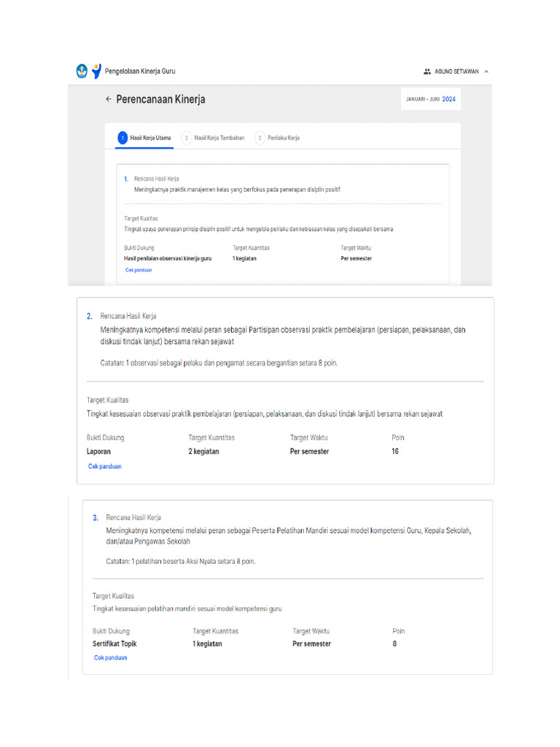This screenshot has width=560, height=747.
Task: Open the Hasil Kerja Tambahan tab
Action: 219,138
